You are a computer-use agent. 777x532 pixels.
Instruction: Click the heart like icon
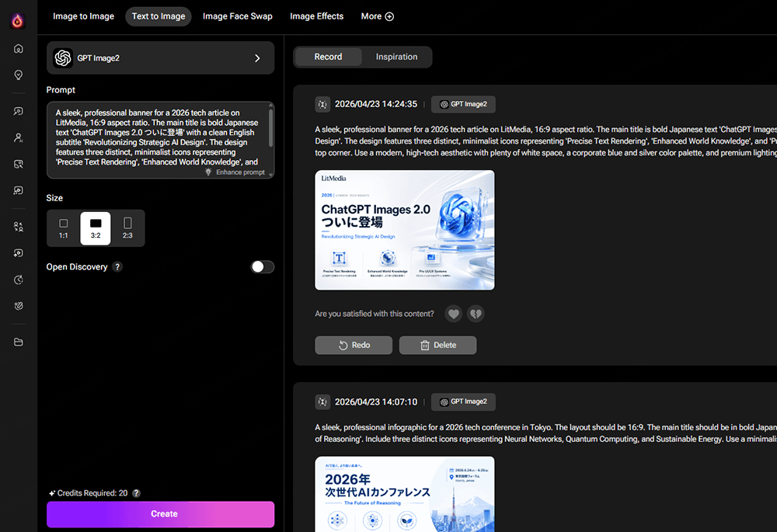[x=454, y=314]
